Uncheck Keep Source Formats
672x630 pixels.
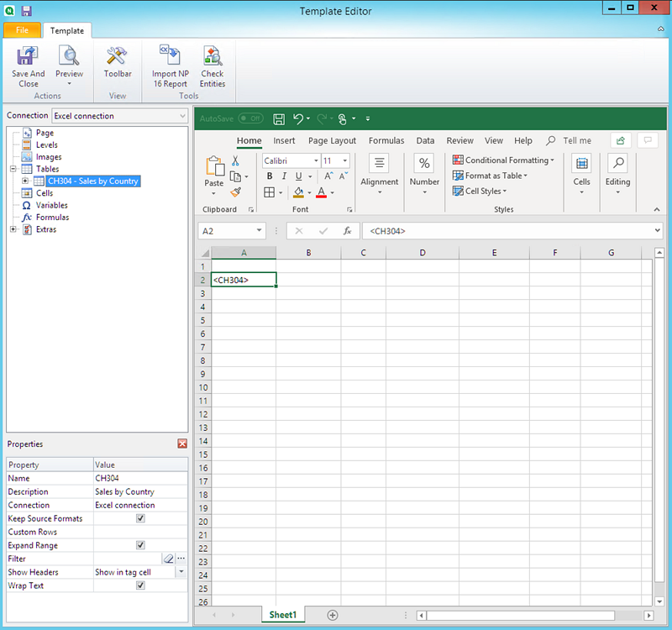coord(139,518)
